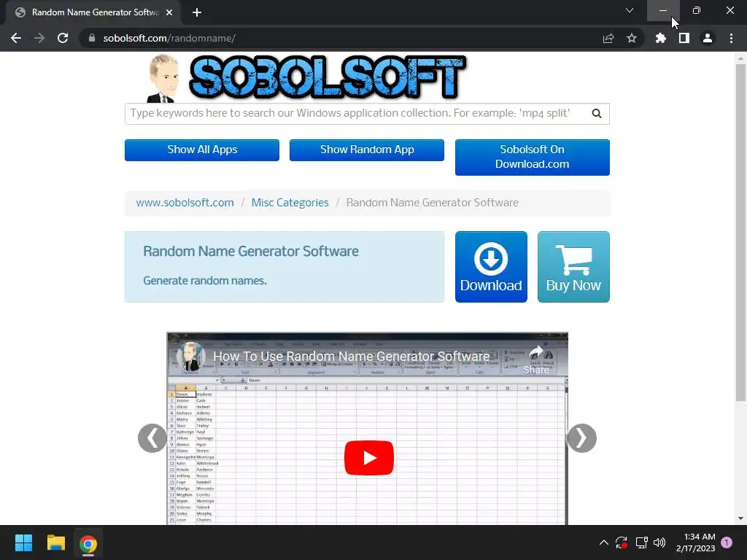
Task: Show next slide in carousel
Action: (581, 438)
